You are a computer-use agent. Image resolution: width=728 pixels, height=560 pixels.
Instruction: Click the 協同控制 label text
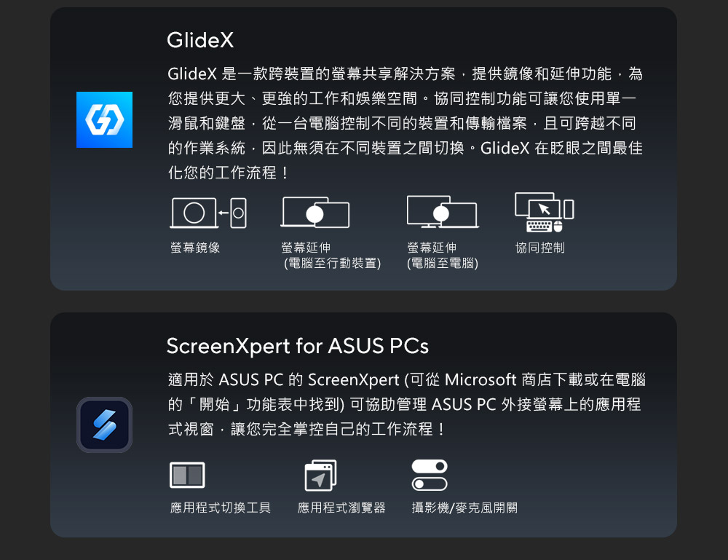540,248
